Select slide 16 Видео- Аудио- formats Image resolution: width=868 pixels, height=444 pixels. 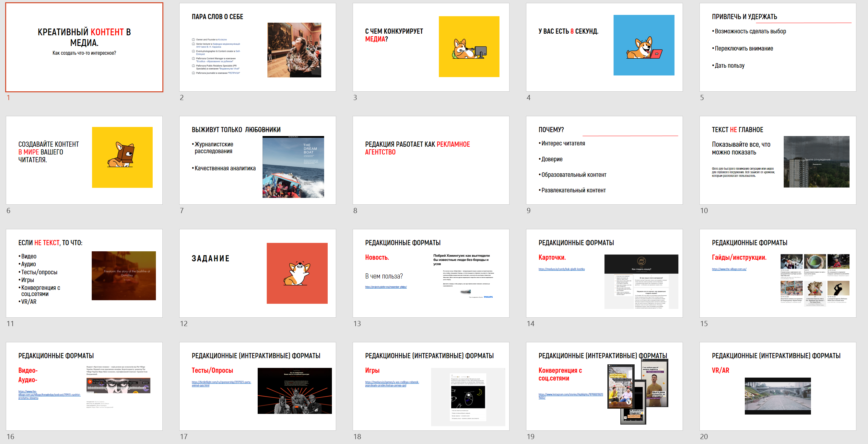84,386
